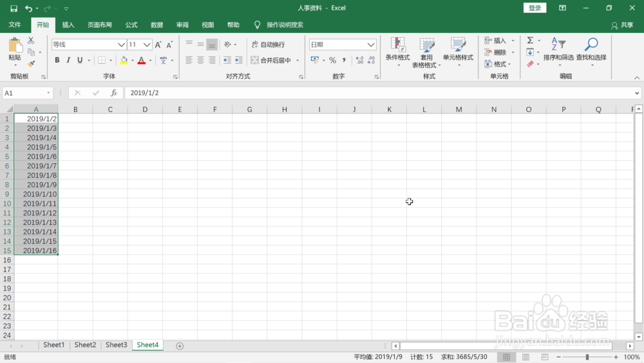644x363 pixels.
Task: Click the Fill down arrow icon
Action: pyautogui.click(x=530, y=52)
